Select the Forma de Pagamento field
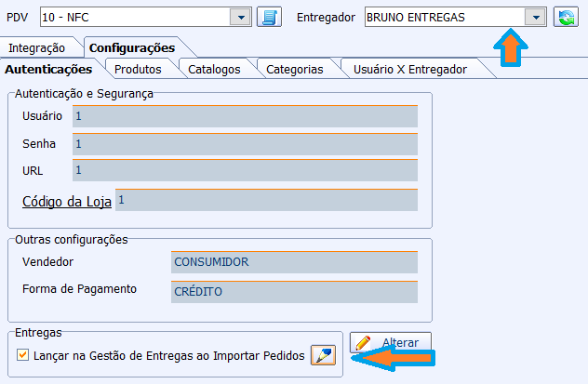The height and width of the screenshot is (384, 588). pyautogui.click(x=295, y=291)
